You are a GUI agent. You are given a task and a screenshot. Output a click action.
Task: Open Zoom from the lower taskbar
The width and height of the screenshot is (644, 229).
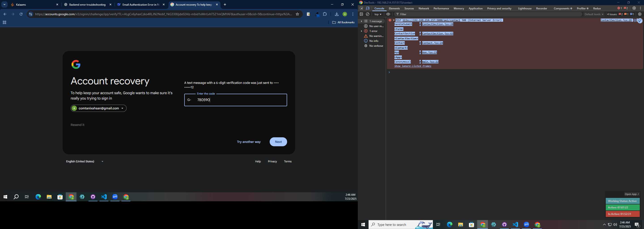(x=527, y=225)
